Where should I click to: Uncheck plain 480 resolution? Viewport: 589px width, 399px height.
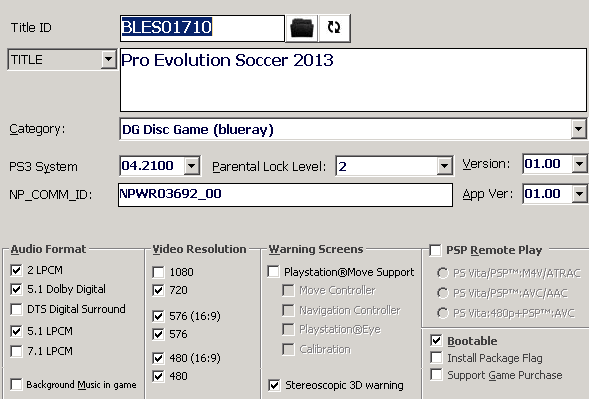tap(158, 376)
